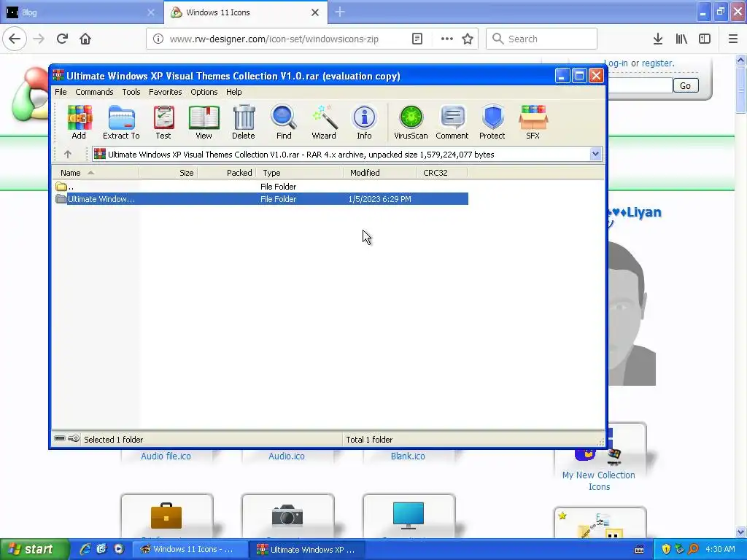Open the Tools menu

tap(131, 92)
